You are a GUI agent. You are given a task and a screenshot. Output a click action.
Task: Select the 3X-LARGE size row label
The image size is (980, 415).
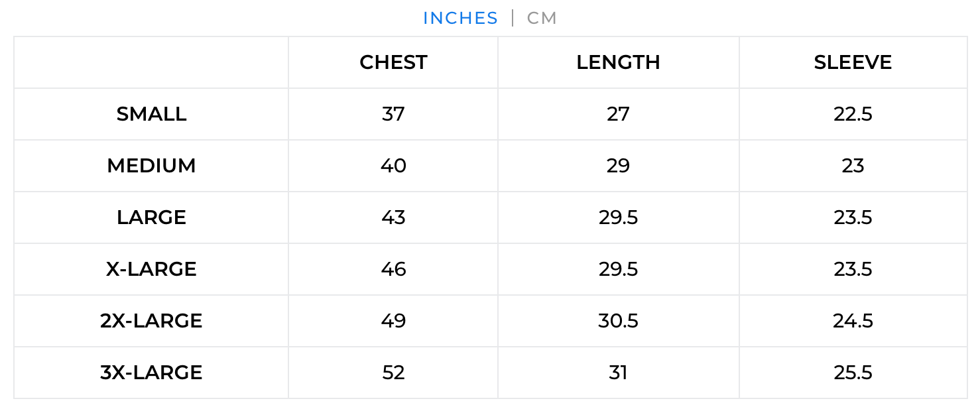[151, 373]
